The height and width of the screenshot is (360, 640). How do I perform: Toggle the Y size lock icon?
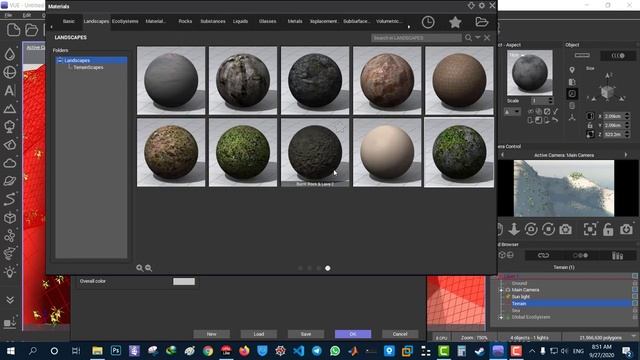coord(590,125)
